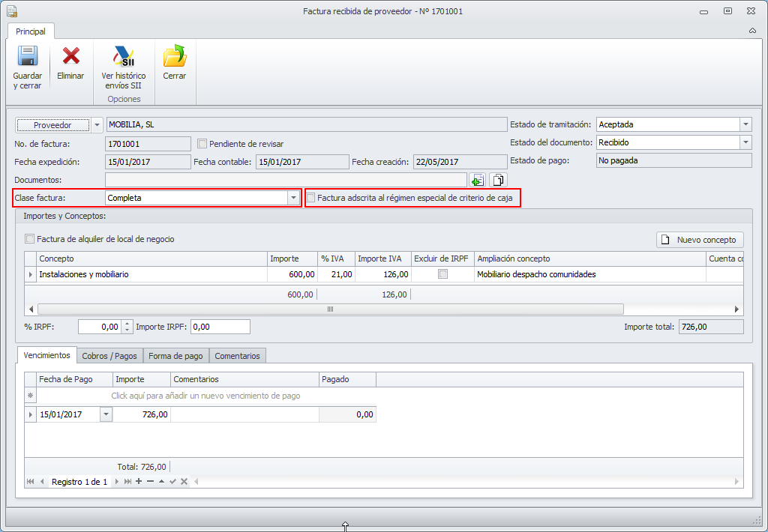Screen dimensions: 768x532
Task: Open the Forma de pago tab
Action: (175, 356)
